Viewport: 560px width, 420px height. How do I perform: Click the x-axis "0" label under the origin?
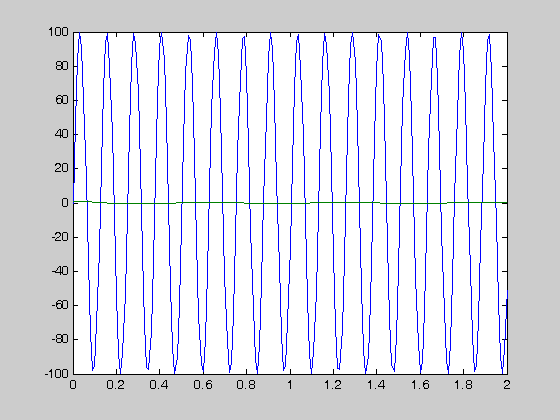click(x=73, y=385)
